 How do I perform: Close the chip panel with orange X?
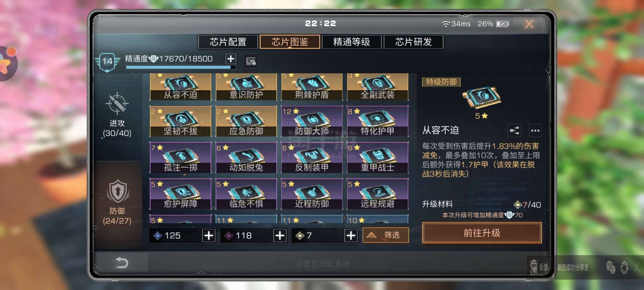(x=529, y=24)
